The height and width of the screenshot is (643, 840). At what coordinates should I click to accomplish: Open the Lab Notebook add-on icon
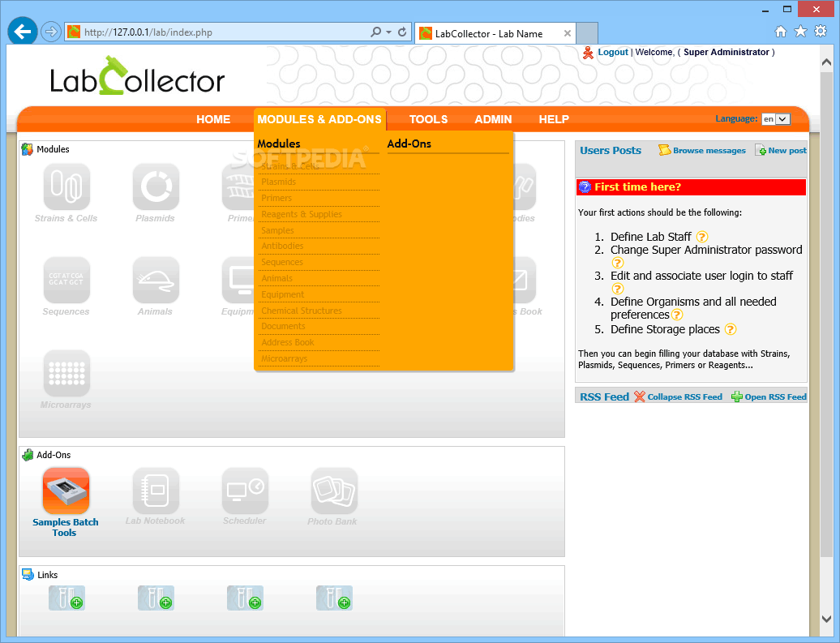point(155,491)
